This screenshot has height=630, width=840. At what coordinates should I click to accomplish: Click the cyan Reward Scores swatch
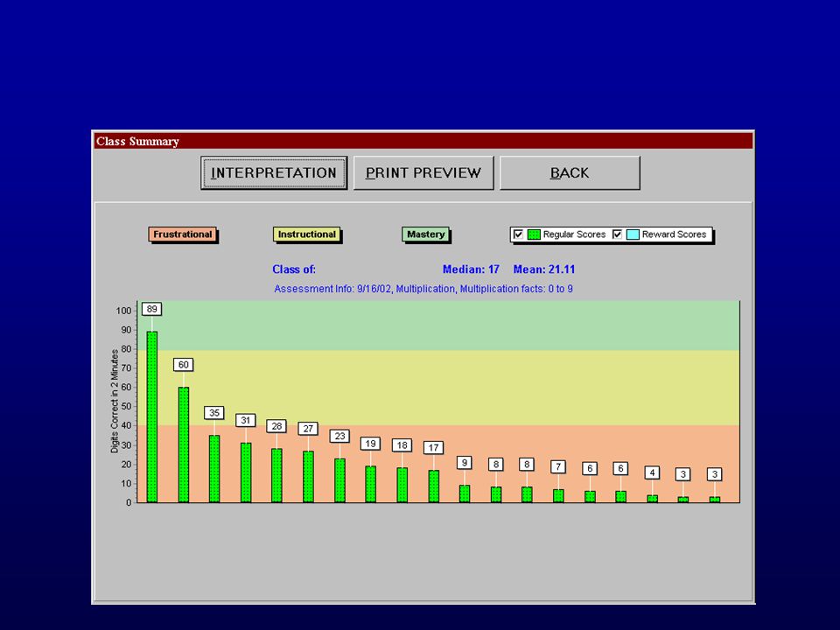point(633,234)
